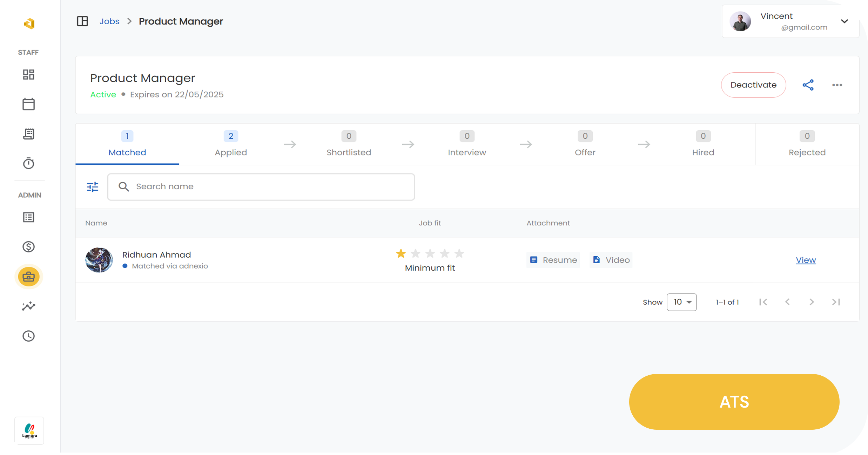The width and height of the screenshot is (868, 455).
Task: Click the Jobs breadcrumb link
Action: [109, 21]
